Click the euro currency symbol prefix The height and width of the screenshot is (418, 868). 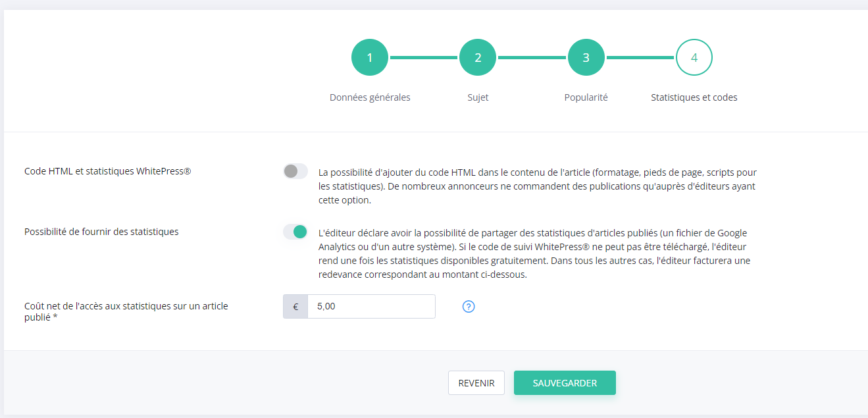tap(295, 307)
